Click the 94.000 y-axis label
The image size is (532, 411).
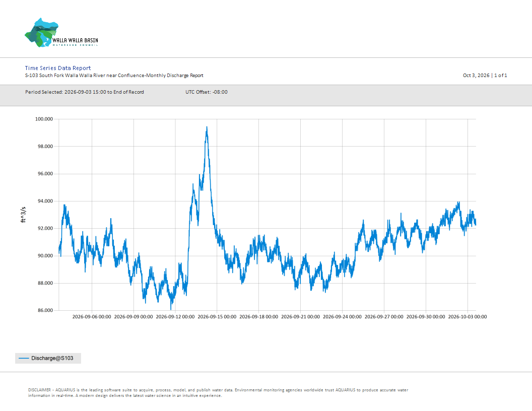tap(45, 201)
